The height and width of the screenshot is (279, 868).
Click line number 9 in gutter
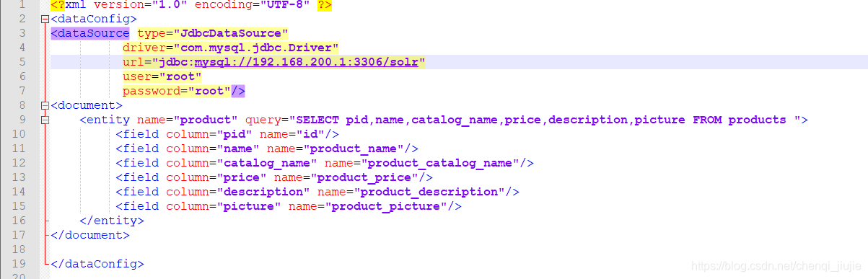point(22,120)
